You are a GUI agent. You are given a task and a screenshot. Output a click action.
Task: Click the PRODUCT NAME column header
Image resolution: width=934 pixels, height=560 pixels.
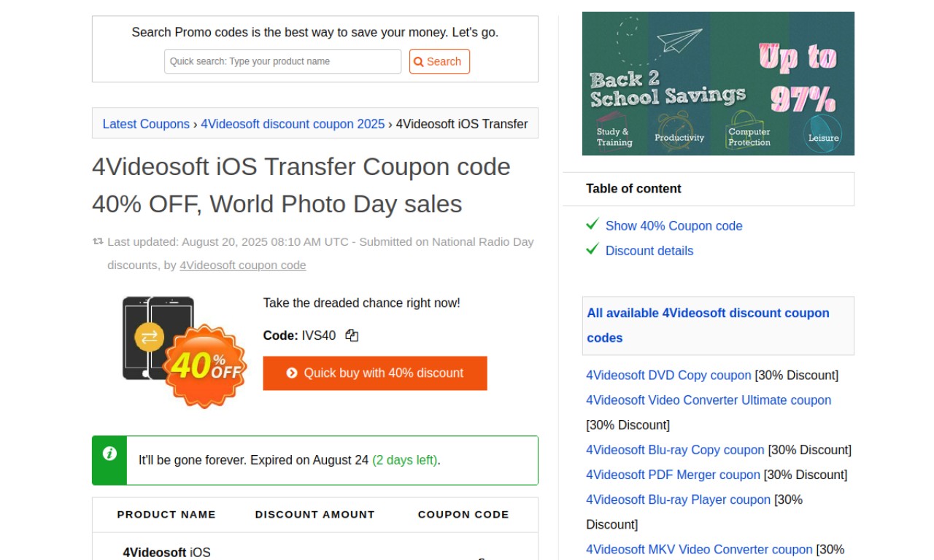pyautogui.click(x=166, y=514)
